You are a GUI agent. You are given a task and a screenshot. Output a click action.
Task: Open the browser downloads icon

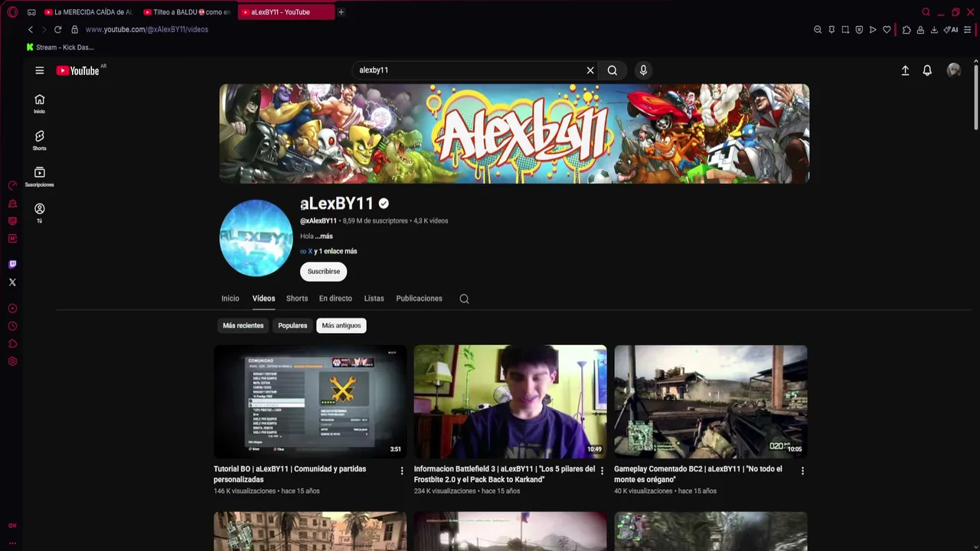pos(934,30)
